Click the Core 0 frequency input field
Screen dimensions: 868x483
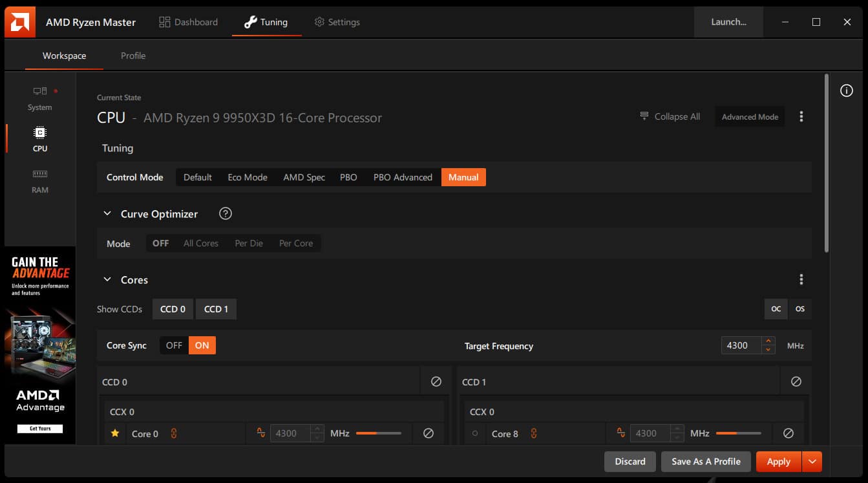point(291,433)
